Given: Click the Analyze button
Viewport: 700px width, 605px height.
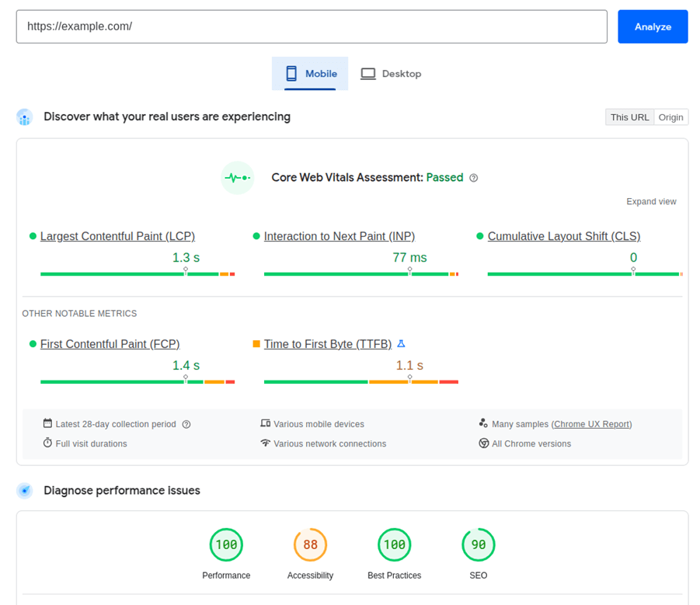Looking at the screenshot, I should (653, 26).
